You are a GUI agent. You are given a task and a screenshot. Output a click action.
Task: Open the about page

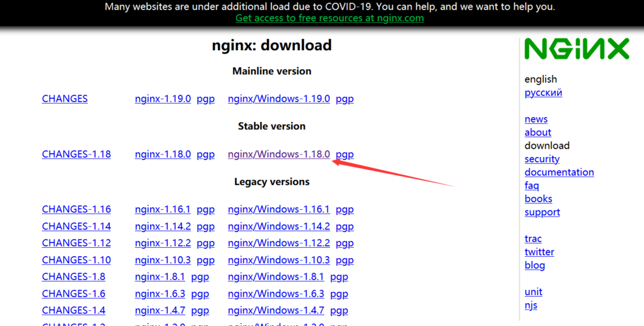(x=538, y=132)
